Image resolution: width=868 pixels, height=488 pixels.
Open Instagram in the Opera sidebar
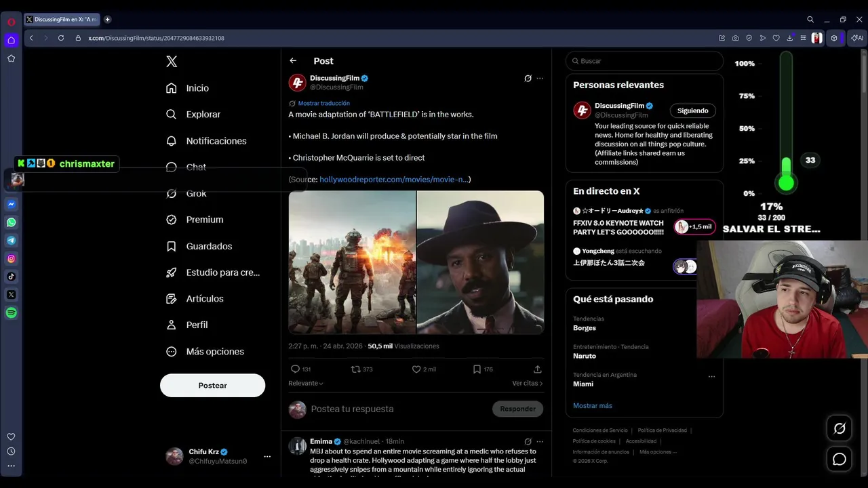click(x=12, y=258)
